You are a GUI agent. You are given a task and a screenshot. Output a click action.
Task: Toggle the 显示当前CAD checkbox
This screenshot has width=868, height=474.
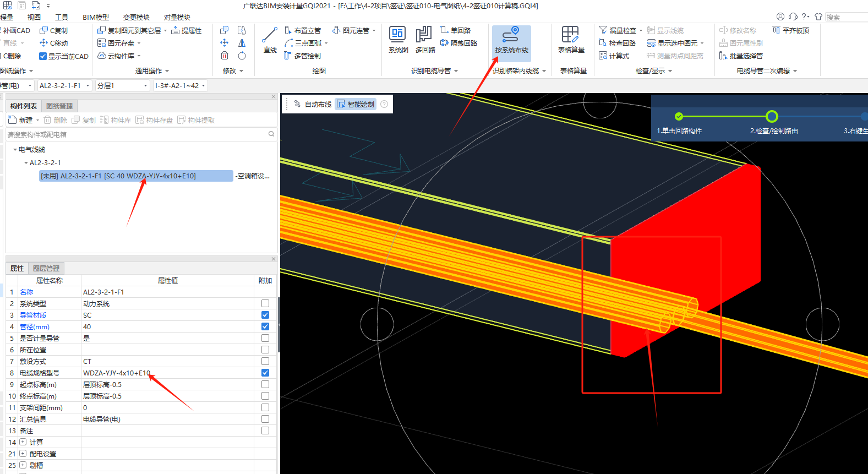[43, 56]
